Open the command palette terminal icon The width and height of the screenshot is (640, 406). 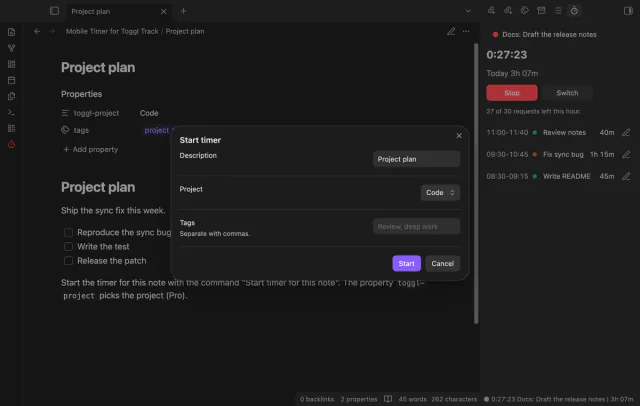click(11, 112)
